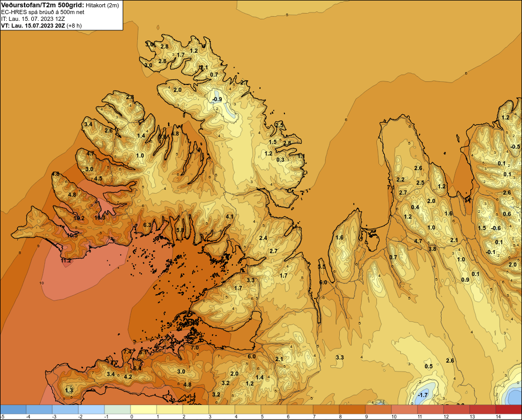Image resolution: width=522 pixels, height=420 pixels.
Task: Pick the legend swatch between 0 and 1
Action: (144, 410)
